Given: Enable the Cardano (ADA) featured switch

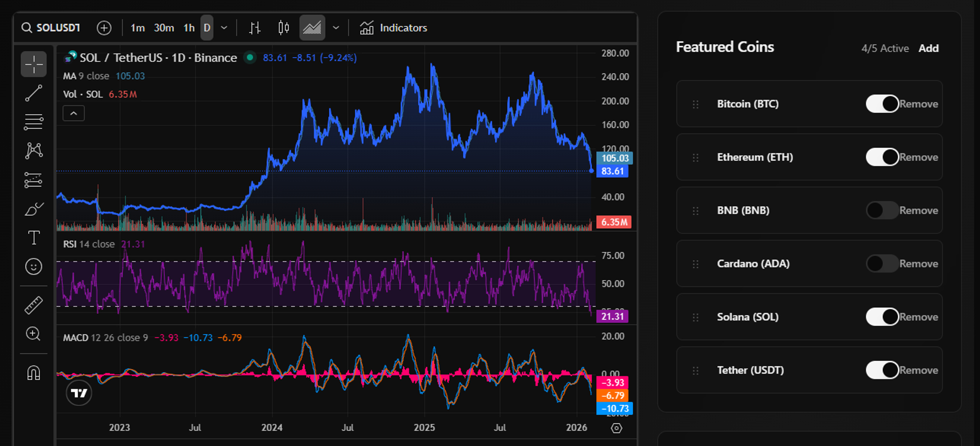Looking at the screenshot, I should coord(882,264).
